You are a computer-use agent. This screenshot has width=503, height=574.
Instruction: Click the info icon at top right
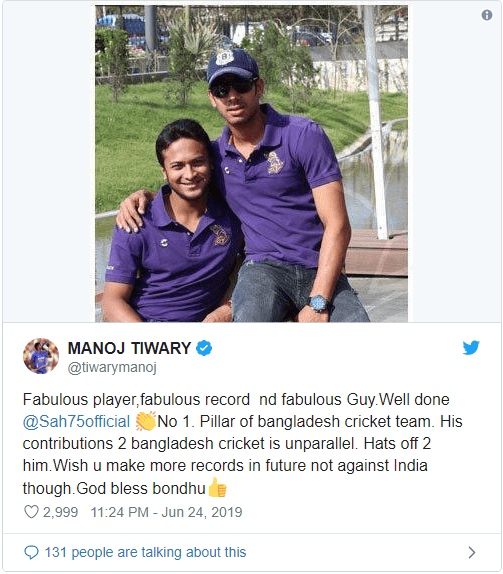[x=487, y=15]
